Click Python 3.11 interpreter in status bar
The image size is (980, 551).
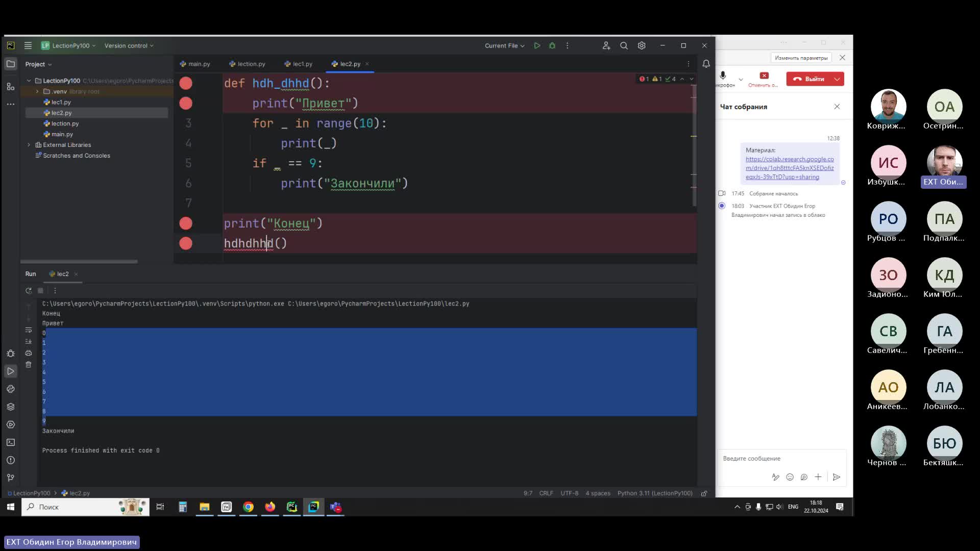coord(655,493)
